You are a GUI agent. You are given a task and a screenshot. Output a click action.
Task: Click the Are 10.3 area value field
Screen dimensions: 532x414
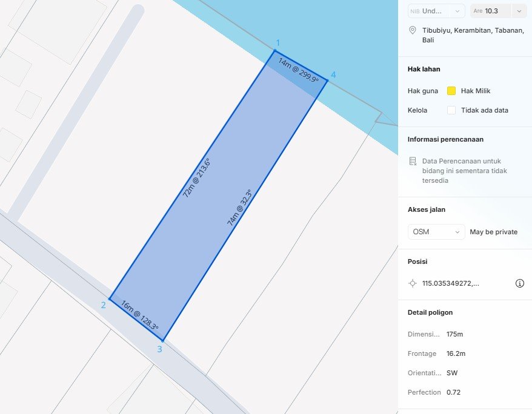pos(491,11)
